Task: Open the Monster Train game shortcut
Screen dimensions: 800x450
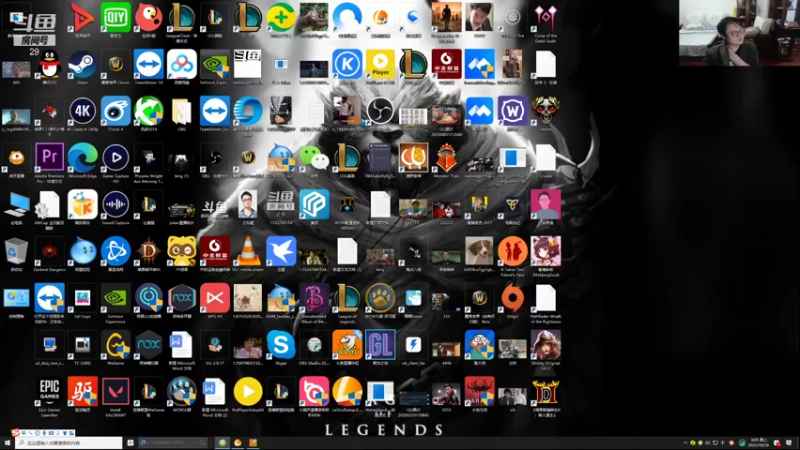Action: click(446, 157)
